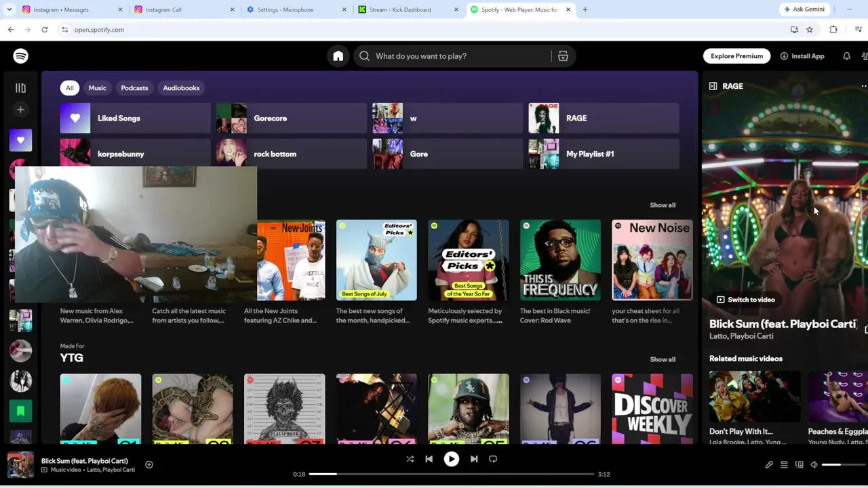Click the Explore Premium button
Screen dimensions: 868x488
pyautogui.click(x=736, y=56)
